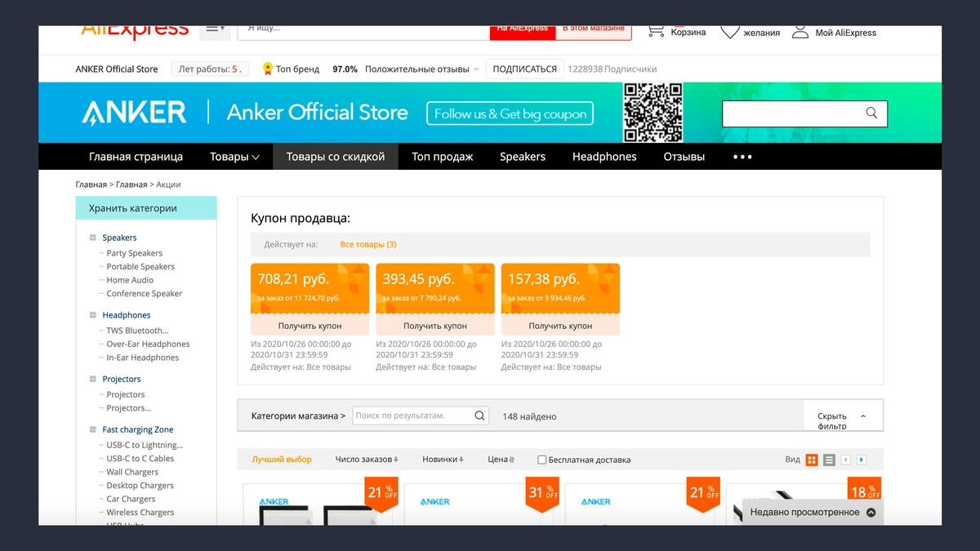
Task: Click the AliExpress logo at the top
Action: point(135,32)
